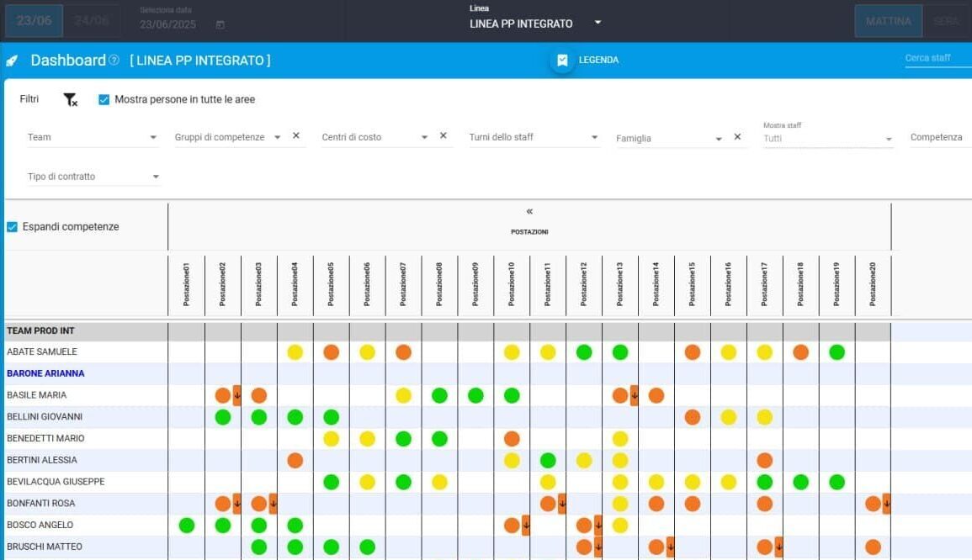Click the Filtri label

29,99
